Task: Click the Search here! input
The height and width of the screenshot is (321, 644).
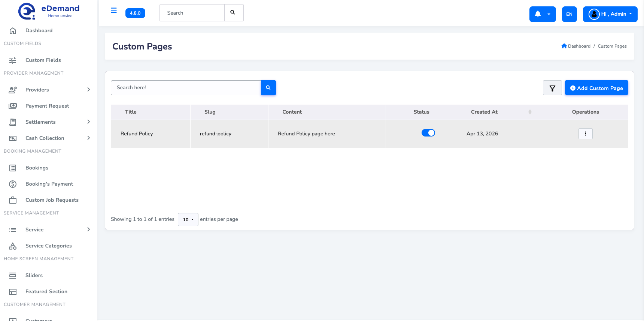Action: click(186, 88)
